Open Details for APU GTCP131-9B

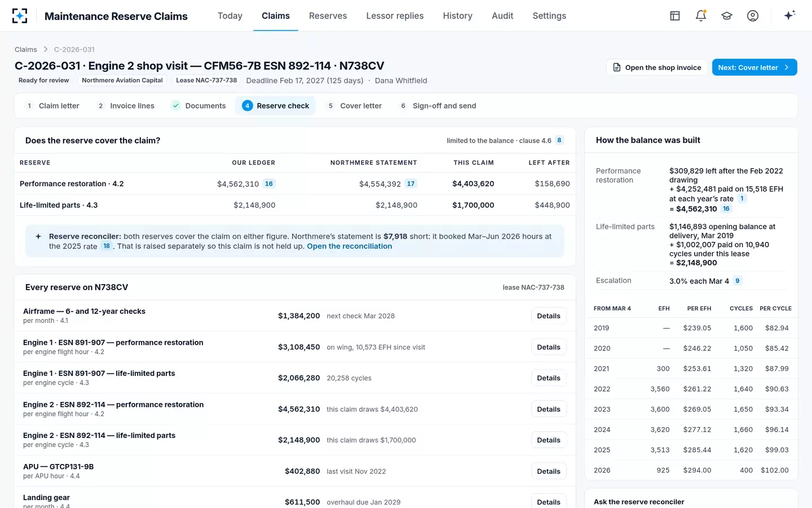coord(549,471)
